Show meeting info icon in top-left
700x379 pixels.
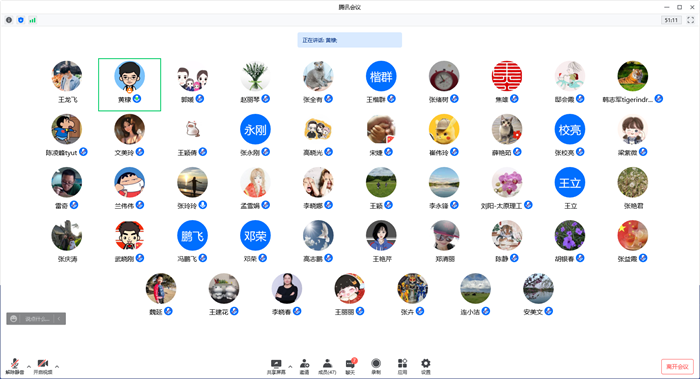tap(8, 20)
